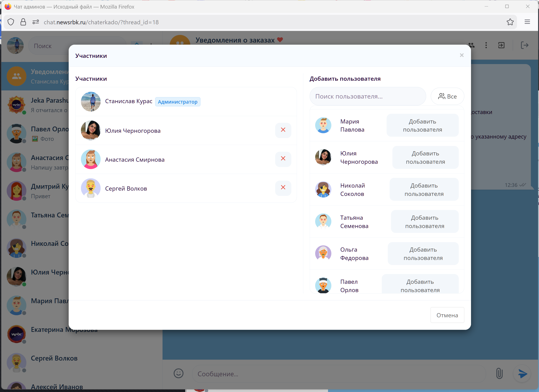Click the tracking protection shield icon

(x=11, y=22)
